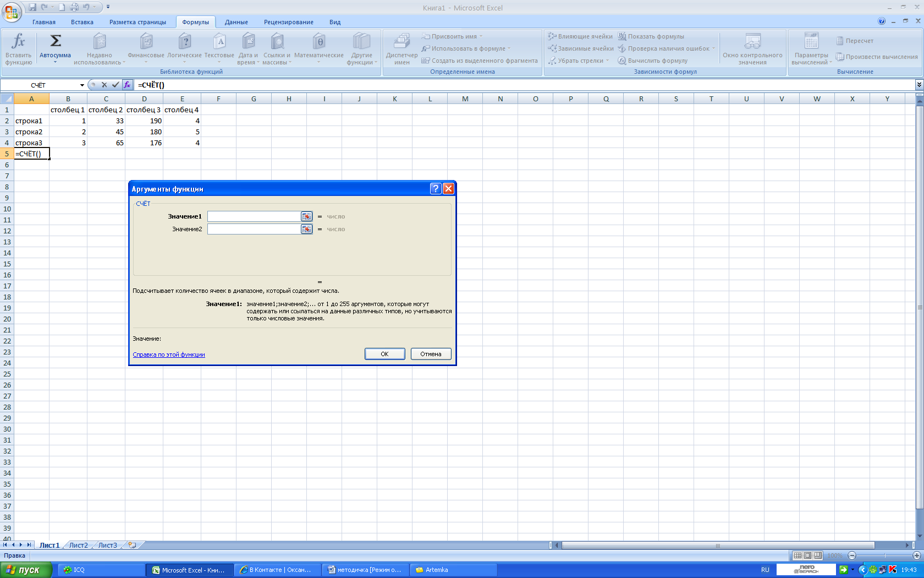The height and width of the screenshot is (578, 924).
Task: Click inside the Значение1 input field
Action: coord(254,216)
